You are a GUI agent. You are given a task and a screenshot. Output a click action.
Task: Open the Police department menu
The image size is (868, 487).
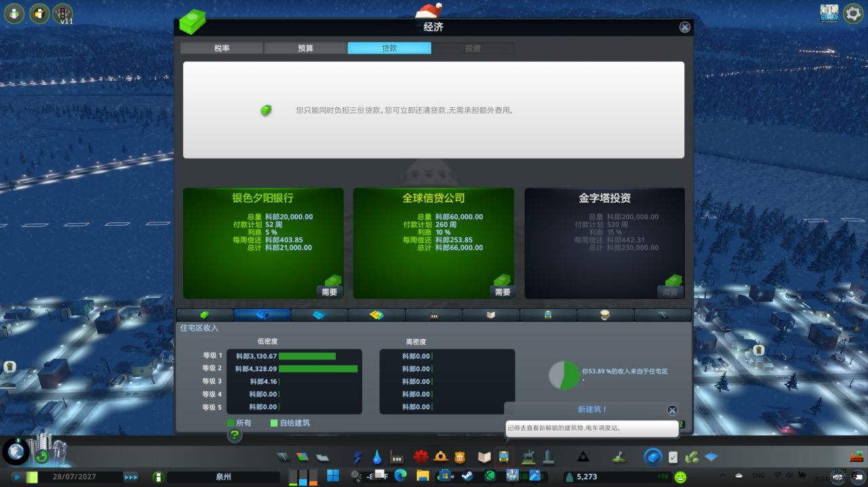coord(460,456)
